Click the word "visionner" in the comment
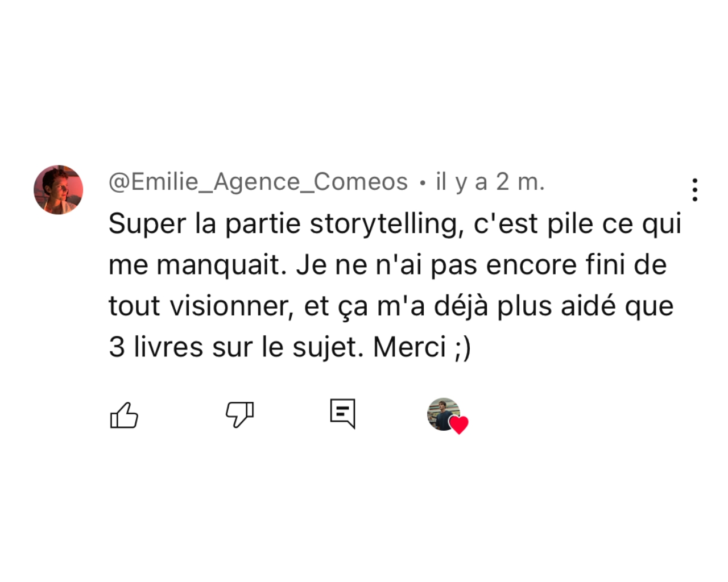Screen dimensions: 728x582 230,306
